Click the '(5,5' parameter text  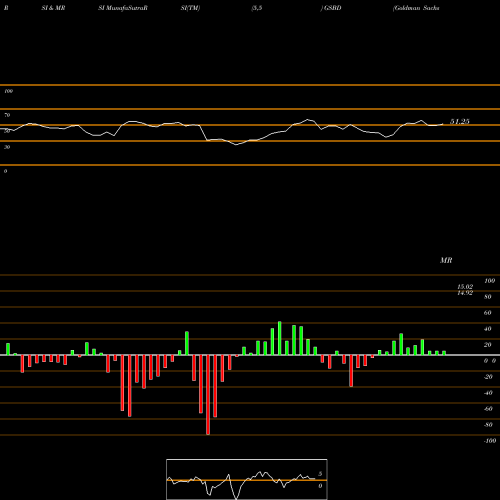pos(257,8)
